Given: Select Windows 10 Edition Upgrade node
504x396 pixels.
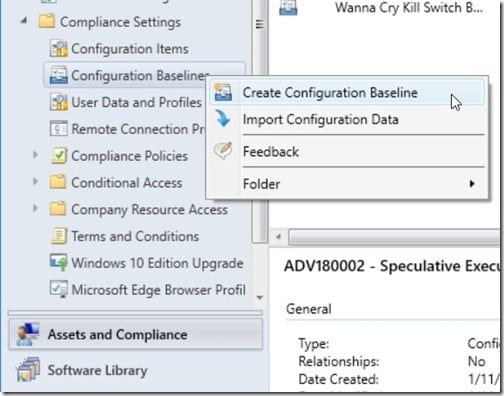Looking at the screenshot, I should [157, 263].
